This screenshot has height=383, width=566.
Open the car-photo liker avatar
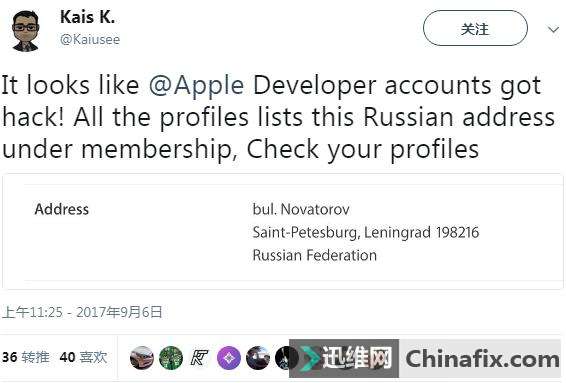[x=142, y=358]
